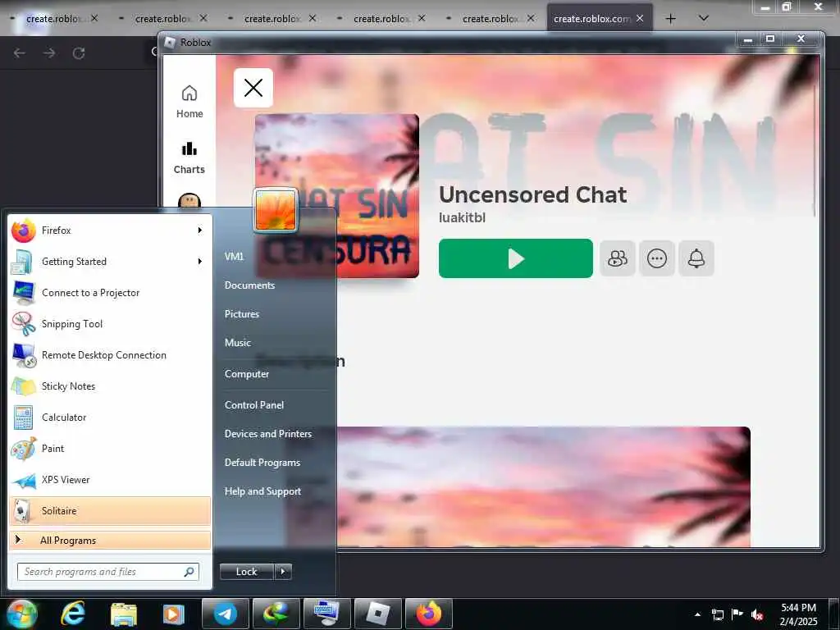Launch Paint from the Start menu
840x630 pixels.
pos(110,449)
